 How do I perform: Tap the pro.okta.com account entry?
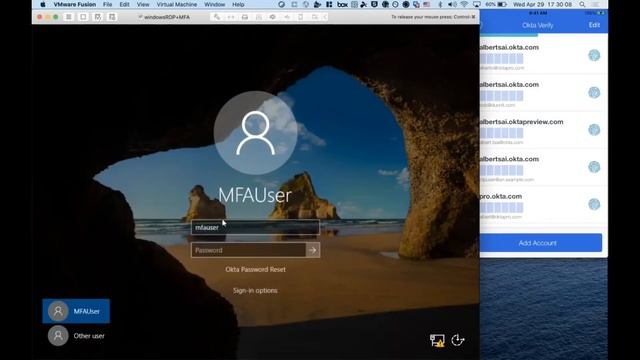(x=544, y=204)
